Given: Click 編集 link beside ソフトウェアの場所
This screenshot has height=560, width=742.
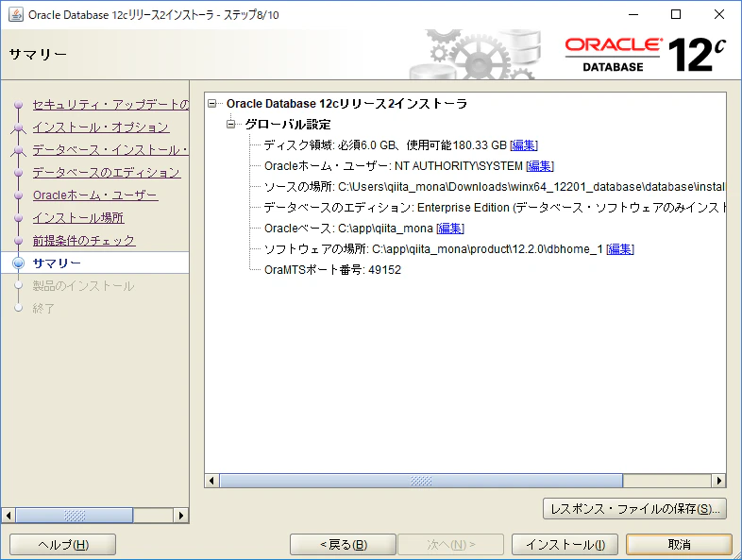Looking at the screenshot, I should coord(620,249).
